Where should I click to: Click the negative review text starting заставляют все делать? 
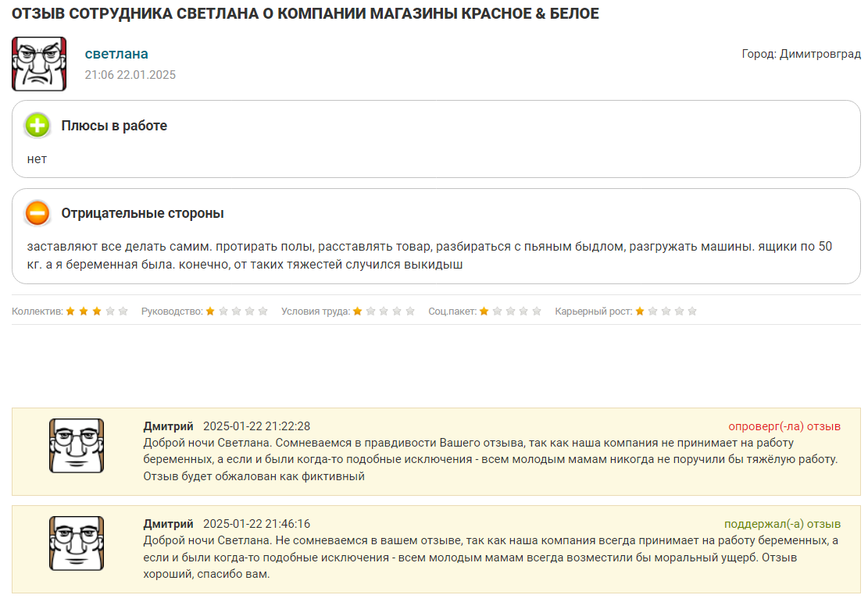click(430, 255)
